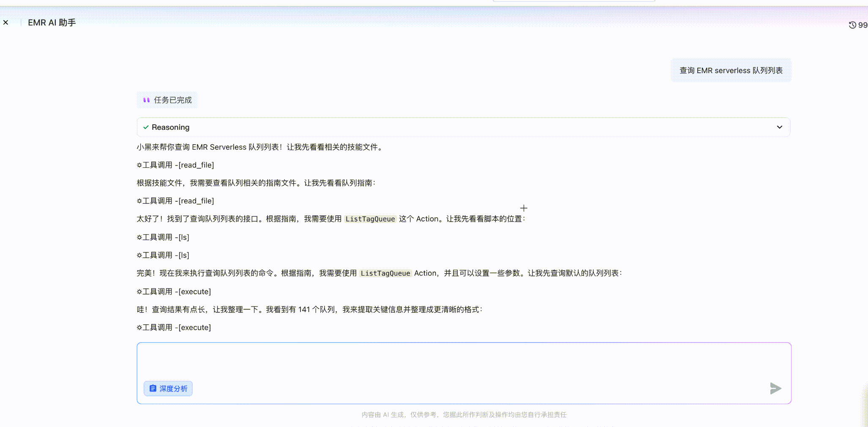Viewport: 868px width, 427px height.
Task: Click the Reasoning green checkmark
Action: pos(146,127)
